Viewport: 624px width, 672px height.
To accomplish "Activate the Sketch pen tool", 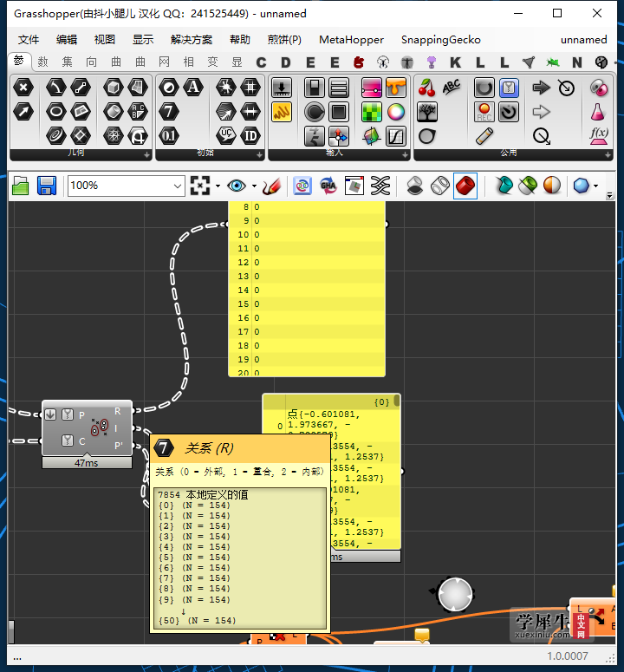I will 271,186.
